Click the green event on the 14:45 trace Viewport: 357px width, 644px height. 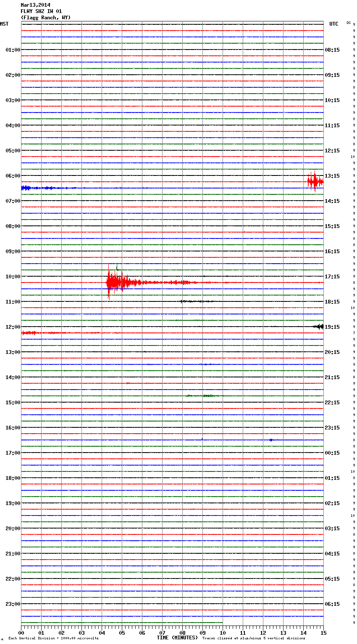tap(205, 396)
